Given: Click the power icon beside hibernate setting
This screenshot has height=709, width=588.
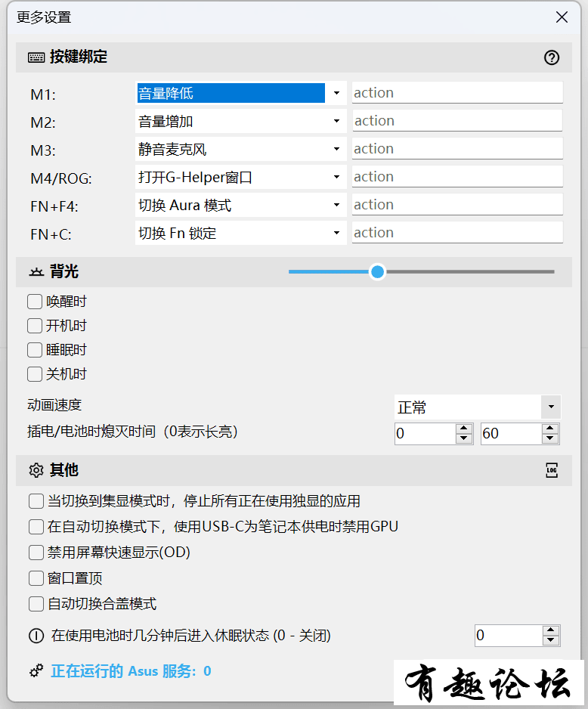Looking at the screenshot, I should pos(36,636).
